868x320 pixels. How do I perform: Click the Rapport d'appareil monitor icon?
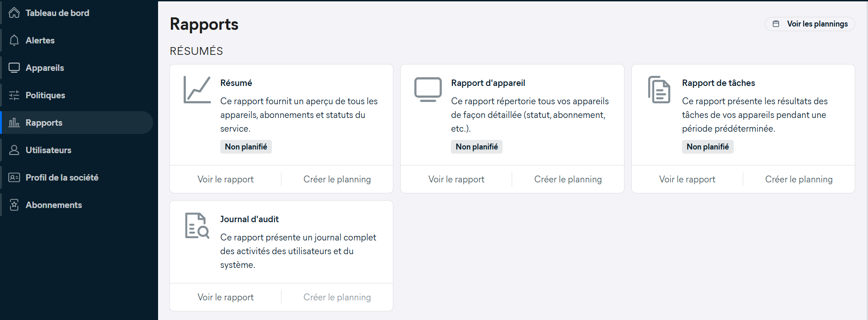428,89
